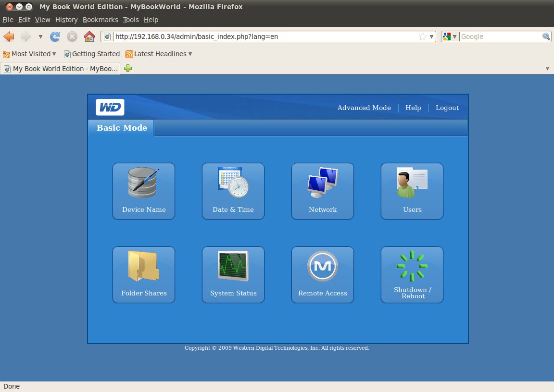This screenshot has width=554, height=392.
Task: Open the Network configuration icon
Action: pyautogui.click(x=322, y=191)
